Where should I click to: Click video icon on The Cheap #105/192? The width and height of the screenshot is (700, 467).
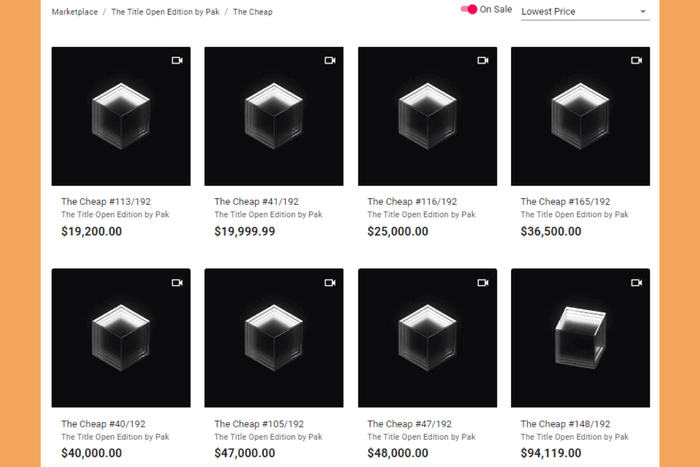click(330, 283)
